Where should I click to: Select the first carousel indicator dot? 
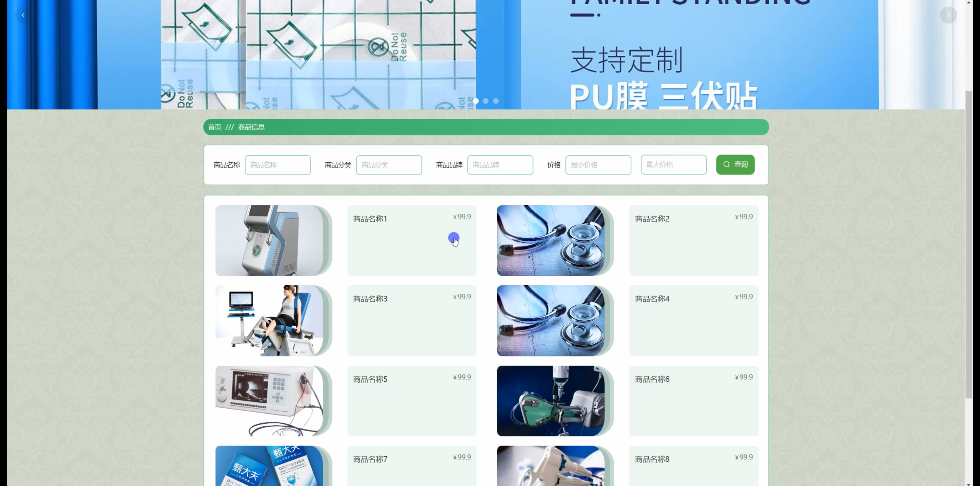click(x=476, y=101)
